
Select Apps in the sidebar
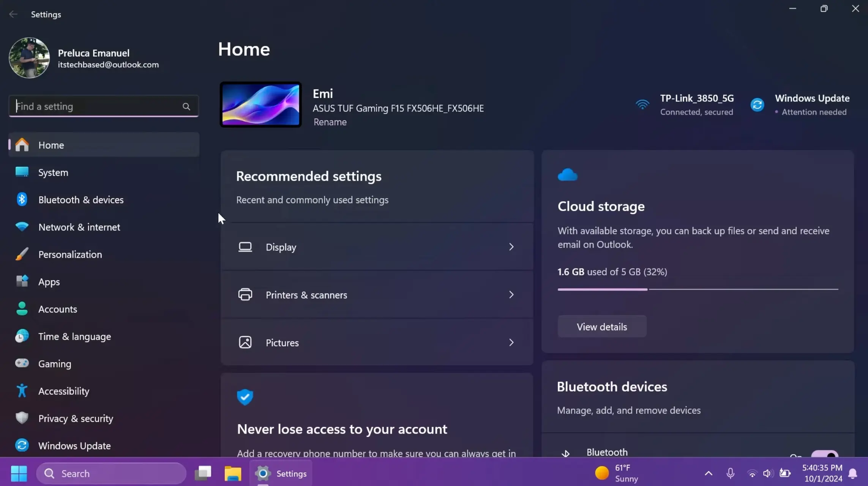click(x=104, y=282)
